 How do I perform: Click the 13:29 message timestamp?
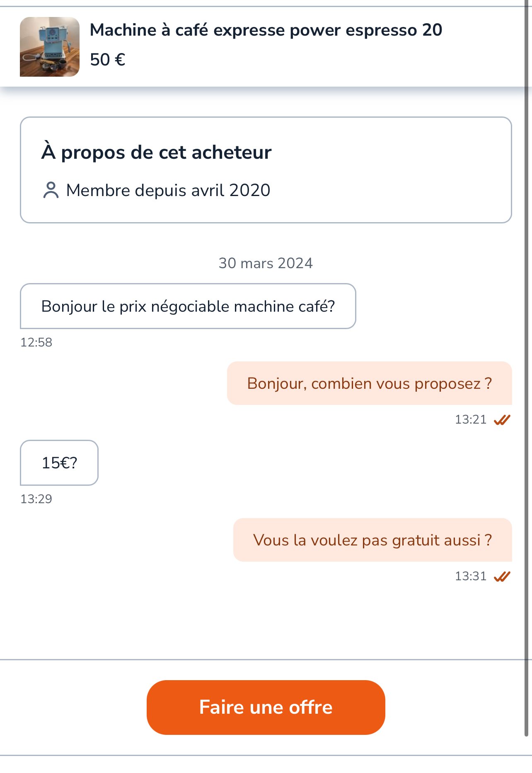(x=36, y=499)
